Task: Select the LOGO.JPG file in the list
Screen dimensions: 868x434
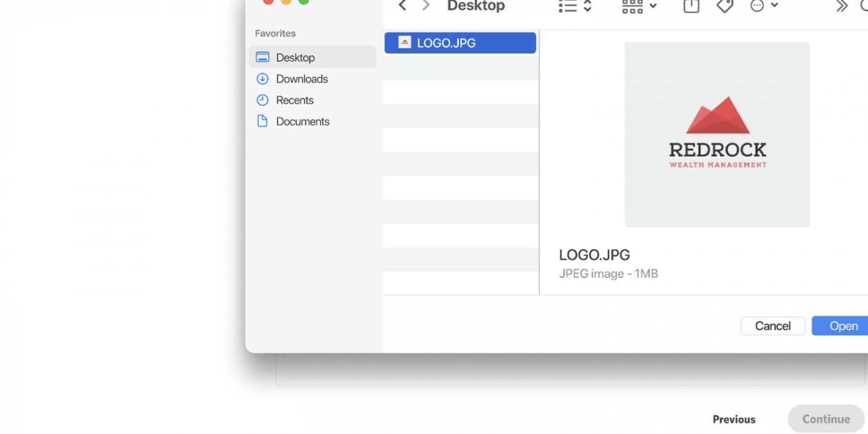Action: 459,43
